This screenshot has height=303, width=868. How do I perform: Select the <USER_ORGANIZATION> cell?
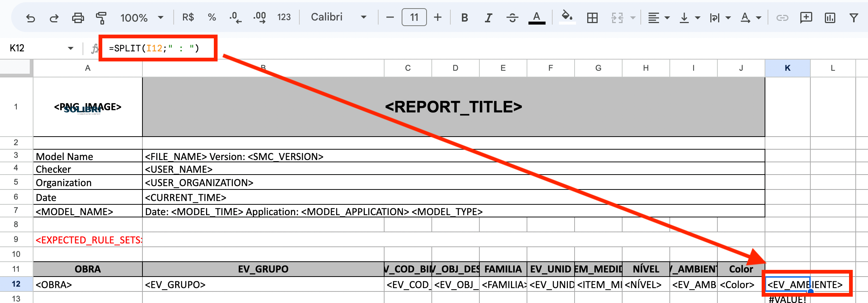click(454, 182)
